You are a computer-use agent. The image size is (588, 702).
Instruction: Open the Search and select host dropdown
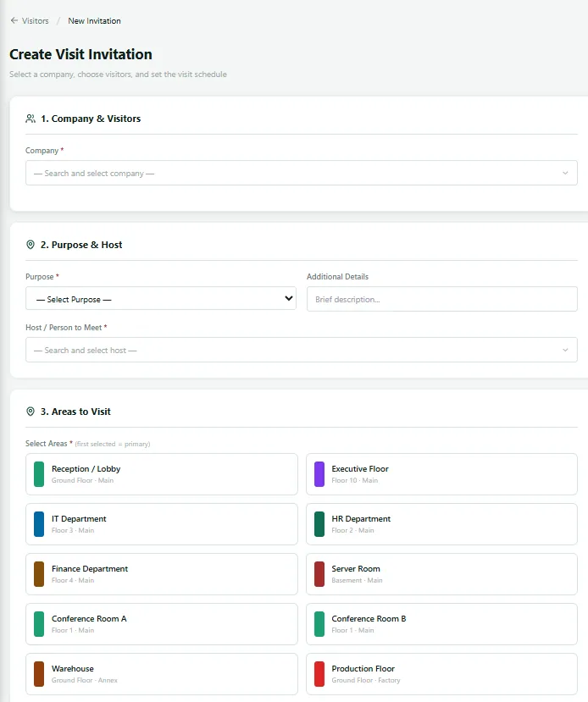coord(302,350)
